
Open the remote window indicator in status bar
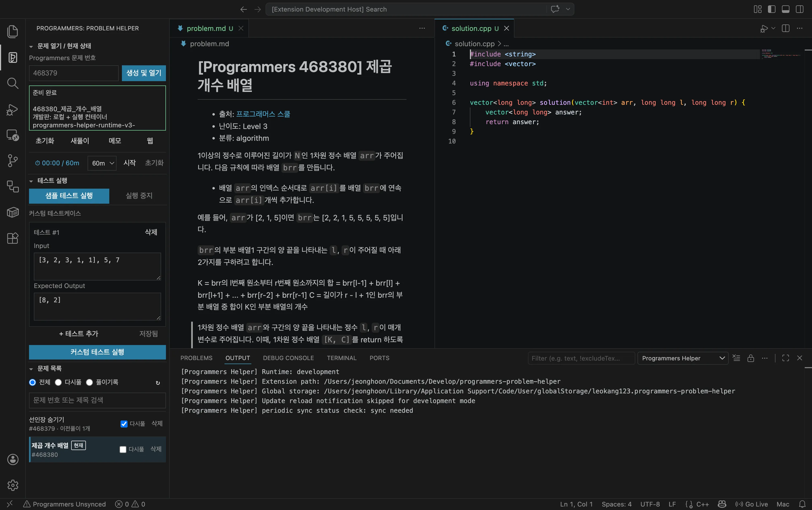[10, 504]
